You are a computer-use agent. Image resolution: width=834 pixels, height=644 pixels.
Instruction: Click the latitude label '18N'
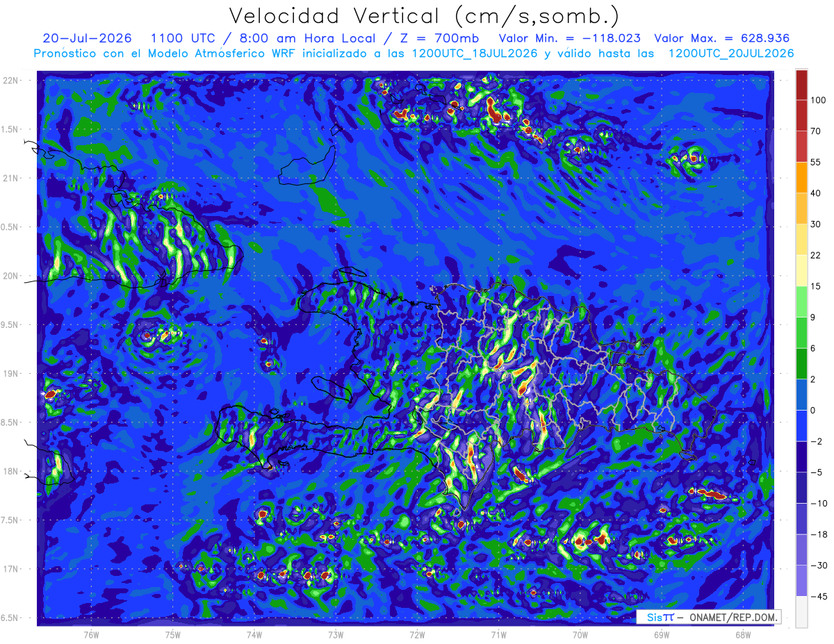click(x=12, y=472)
